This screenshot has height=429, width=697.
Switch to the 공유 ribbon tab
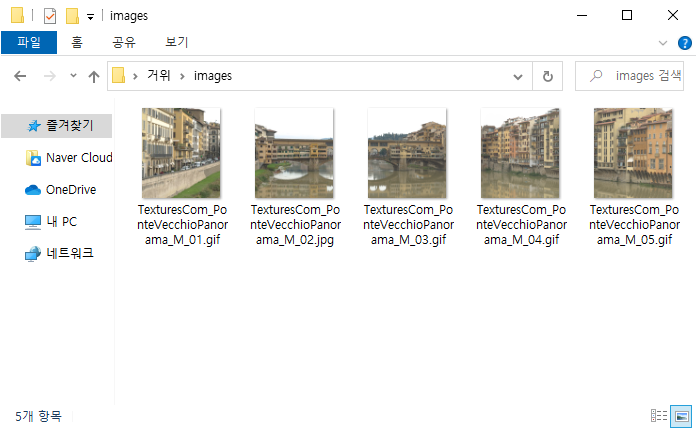pos(124,42)
